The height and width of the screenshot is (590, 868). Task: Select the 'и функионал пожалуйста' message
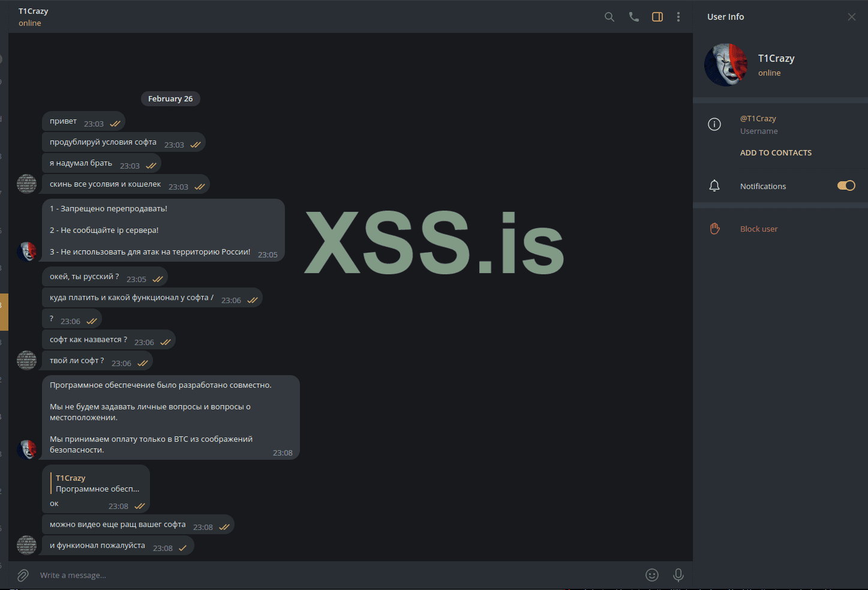[x=118, y=546]
